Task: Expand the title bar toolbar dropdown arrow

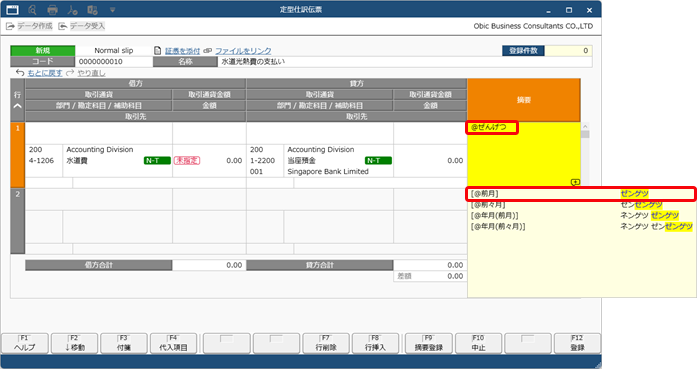Action: click(112, 9)
